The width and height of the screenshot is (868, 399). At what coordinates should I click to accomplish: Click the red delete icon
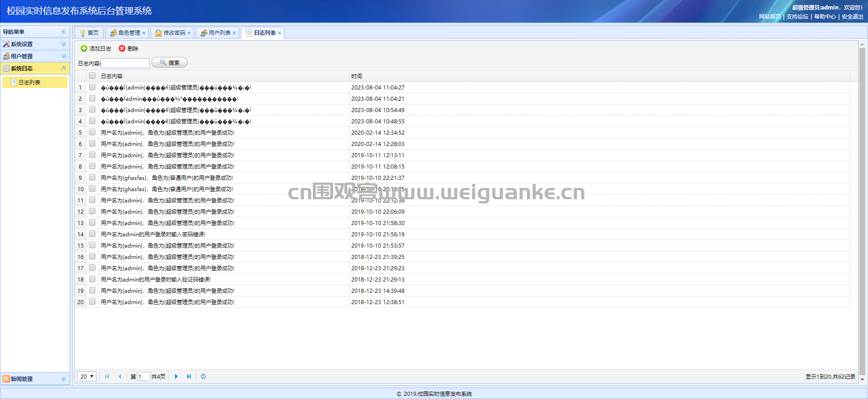[x=122, y=48]
